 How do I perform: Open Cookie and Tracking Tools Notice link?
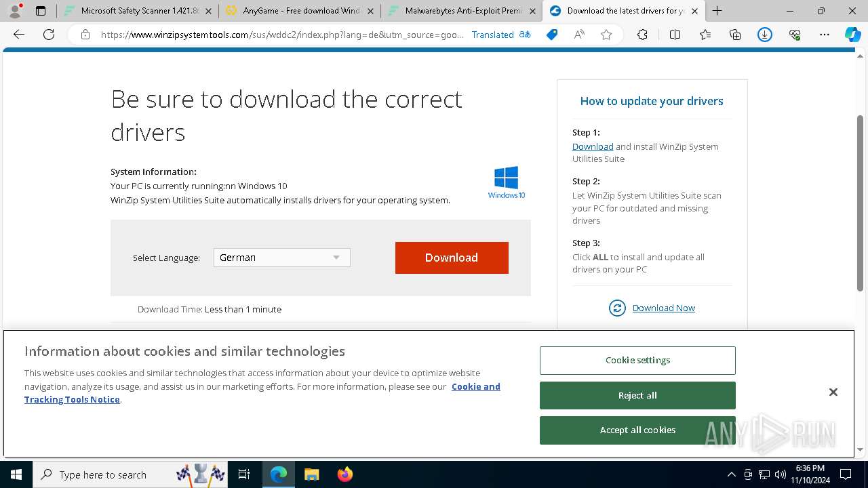pyautogui.click(x=262, y=393)
